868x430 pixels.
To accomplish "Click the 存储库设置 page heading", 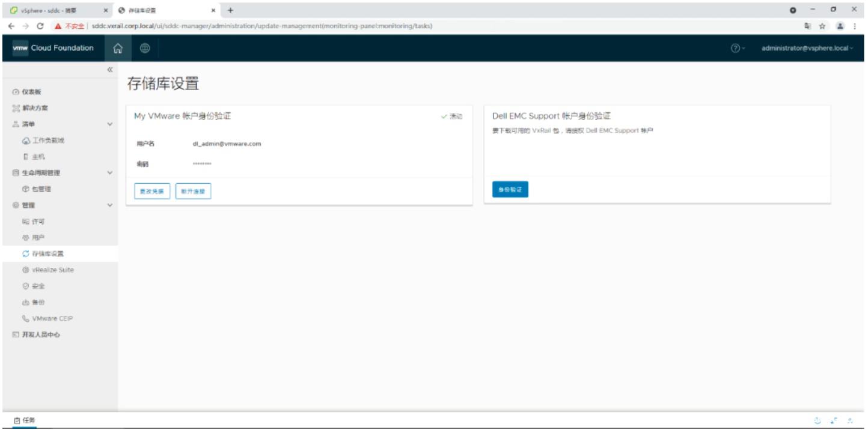I will click(163, 84).
